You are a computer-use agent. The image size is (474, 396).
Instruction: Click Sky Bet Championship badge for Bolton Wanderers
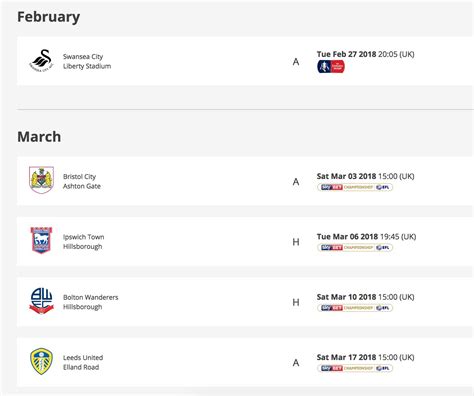point(355,308)
